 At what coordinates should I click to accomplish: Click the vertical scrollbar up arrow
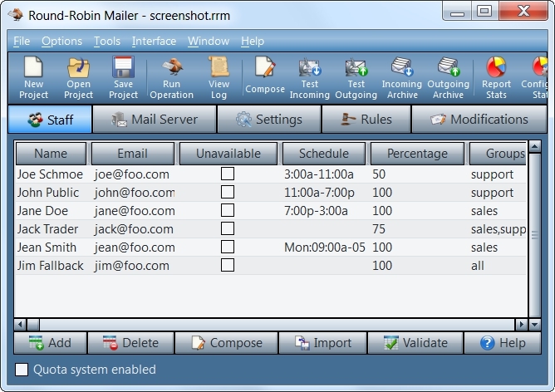click(x=534, y=146)
